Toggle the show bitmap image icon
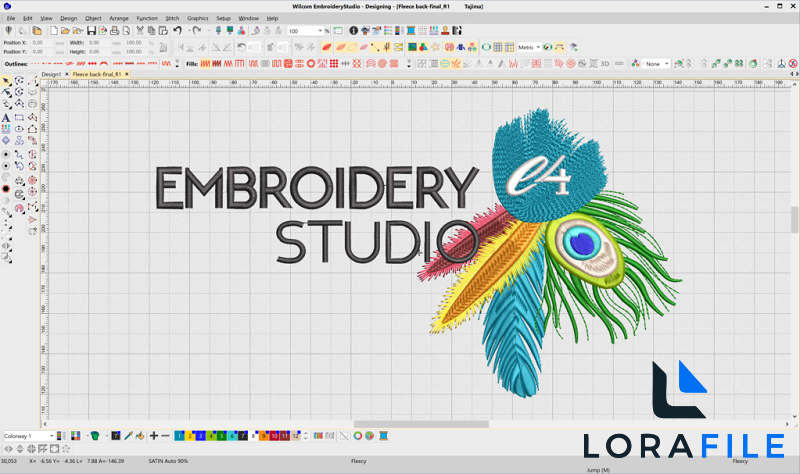The image size is (800, 474). coord(412,47)
